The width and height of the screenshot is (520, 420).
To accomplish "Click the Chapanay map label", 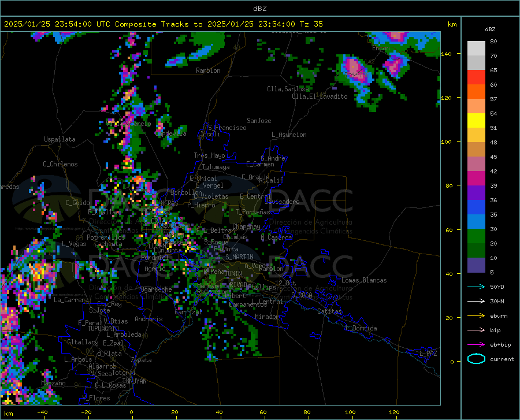I will click(x=246, y=226).
